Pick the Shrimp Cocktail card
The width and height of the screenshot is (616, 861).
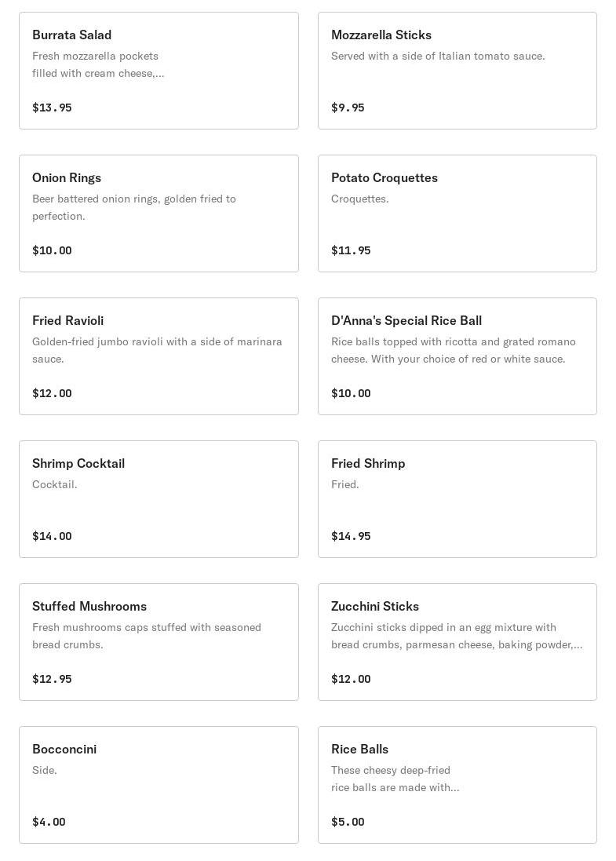[159, 499]
